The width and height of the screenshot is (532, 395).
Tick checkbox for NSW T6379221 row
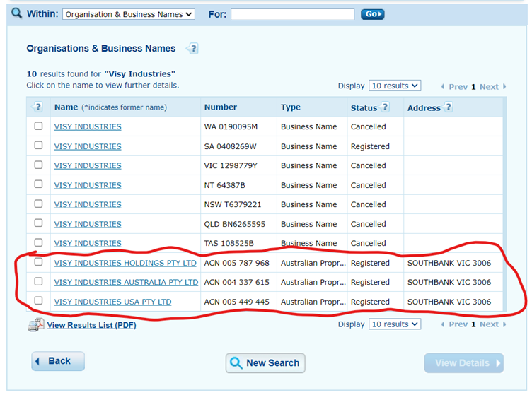[39, 204]
